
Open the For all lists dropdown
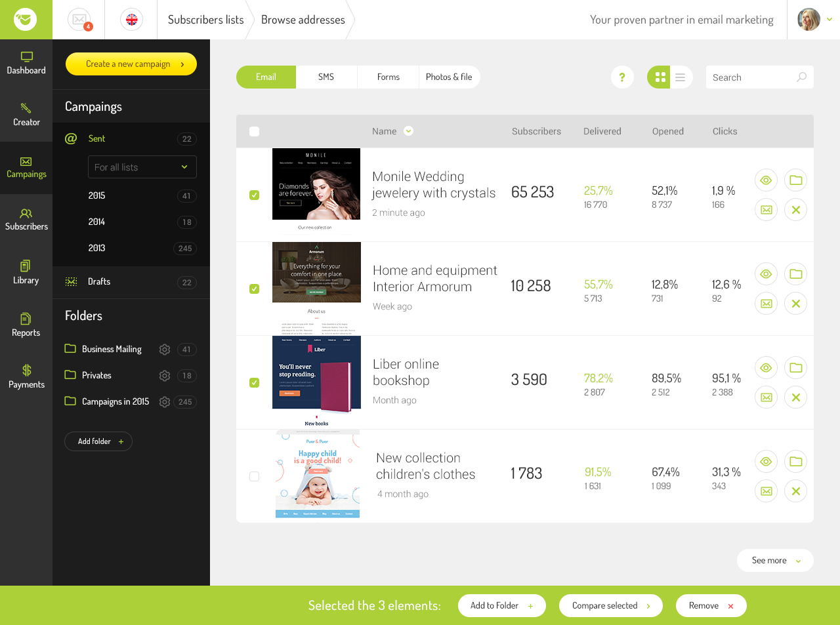(x=142, y=167)
